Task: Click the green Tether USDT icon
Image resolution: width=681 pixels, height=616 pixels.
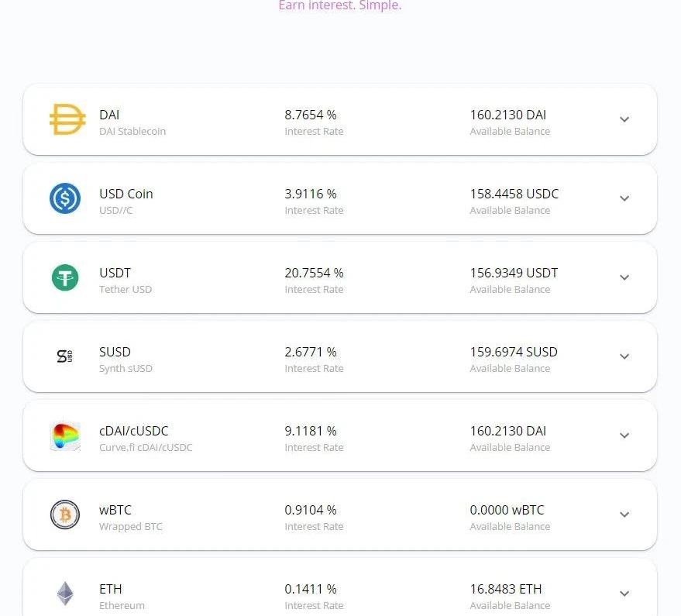Action: point(65,277)
